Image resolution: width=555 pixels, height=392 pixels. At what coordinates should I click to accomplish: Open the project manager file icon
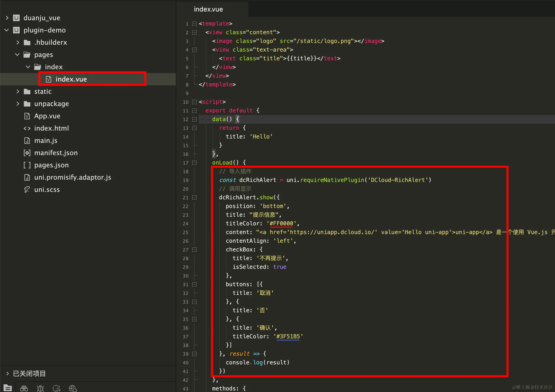8,388
